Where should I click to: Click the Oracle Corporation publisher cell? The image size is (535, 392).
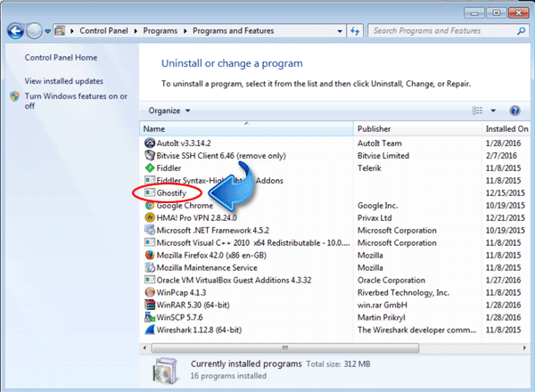point(391,281)
